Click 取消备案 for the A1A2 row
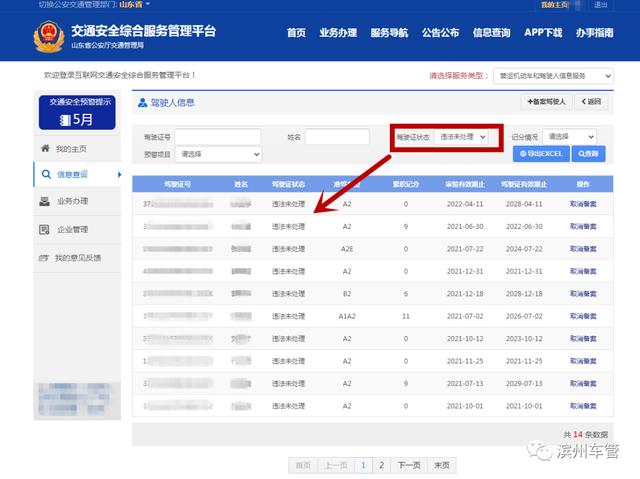Viewport: 640px width, 479px height. point(583,316)
